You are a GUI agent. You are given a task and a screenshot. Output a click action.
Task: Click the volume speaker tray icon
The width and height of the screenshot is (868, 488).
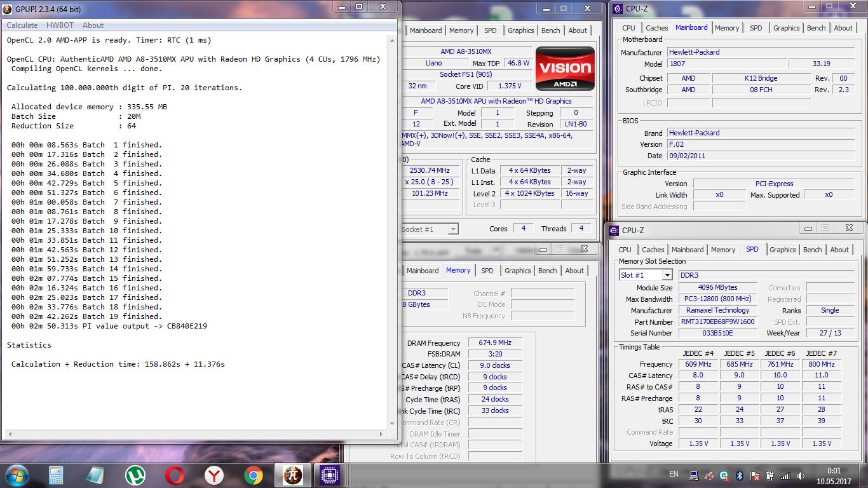(800, 475)
